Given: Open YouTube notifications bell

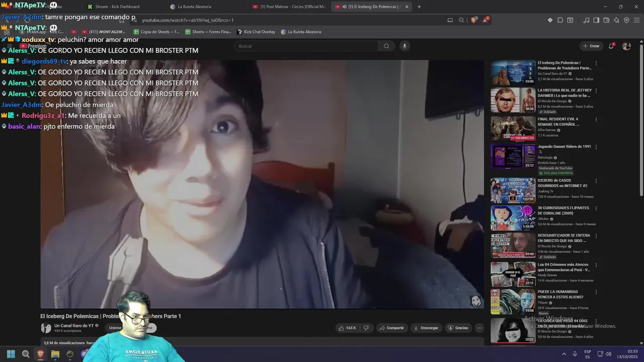Looking at the screenshot, I should click(611, 46).
